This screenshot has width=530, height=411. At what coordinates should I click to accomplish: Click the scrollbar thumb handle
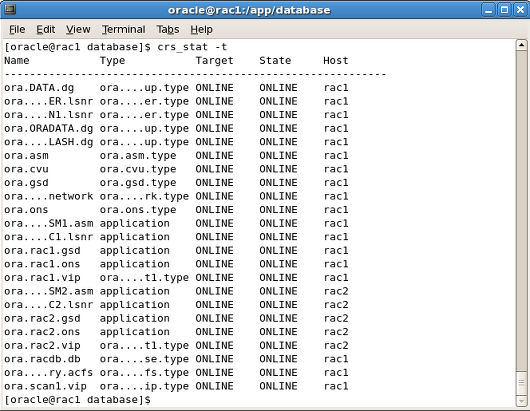(522, 383)
